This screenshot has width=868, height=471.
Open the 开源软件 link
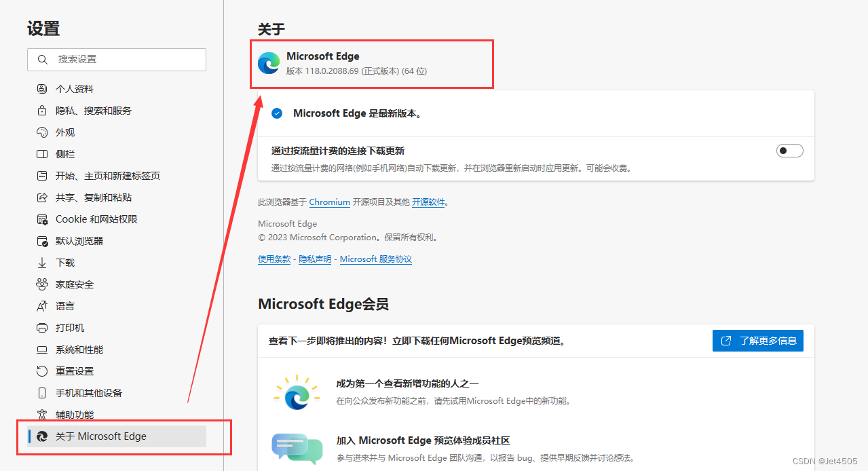coord(428,202)
